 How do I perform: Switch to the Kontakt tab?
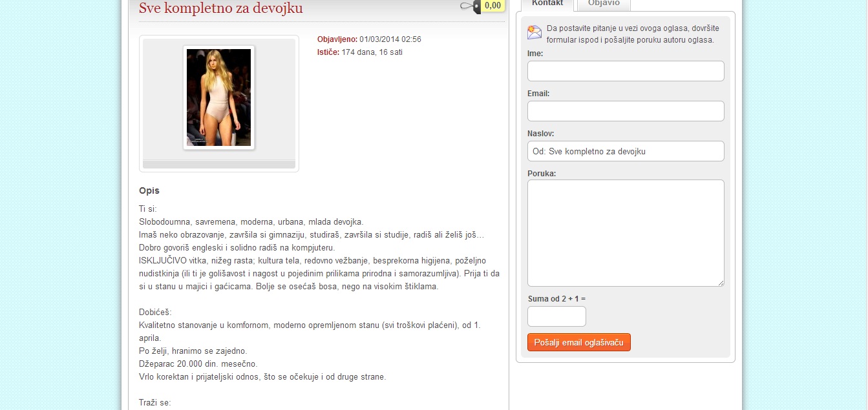[x=547, y=4]
